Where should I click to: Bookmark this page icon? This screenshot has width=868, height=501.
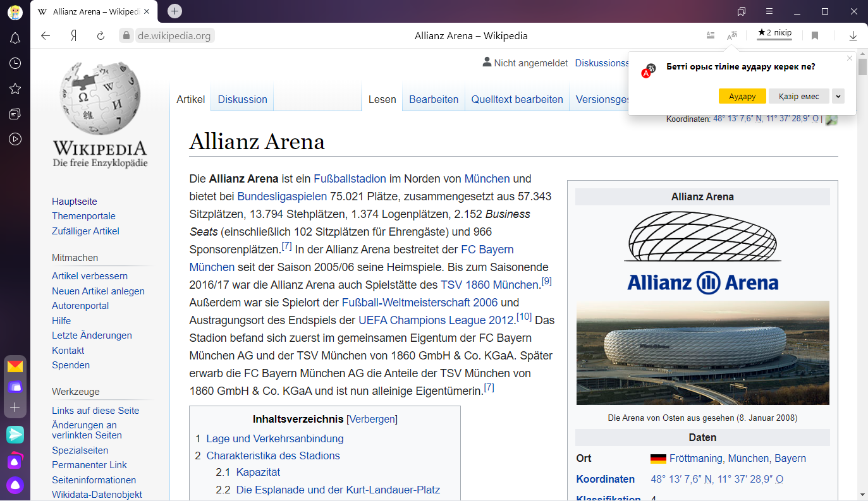815,36
